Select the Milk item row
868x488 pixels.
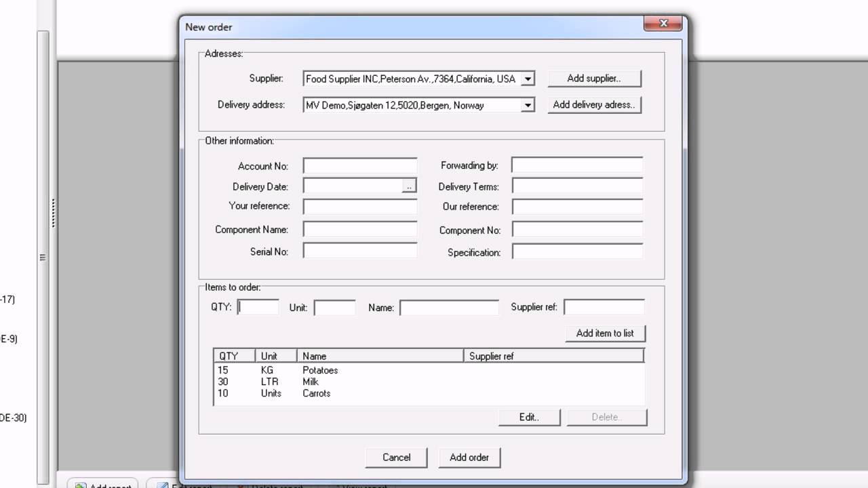429,382
